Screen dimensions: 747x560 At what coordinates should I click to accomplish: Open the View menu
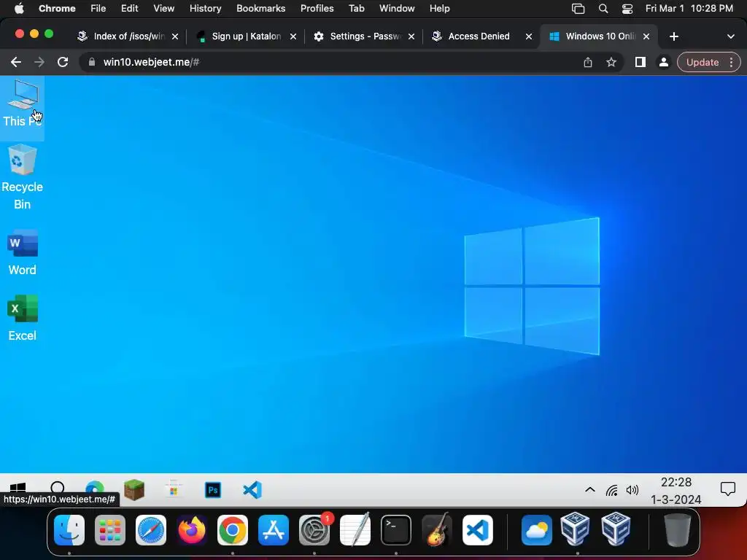click(164, 8)
